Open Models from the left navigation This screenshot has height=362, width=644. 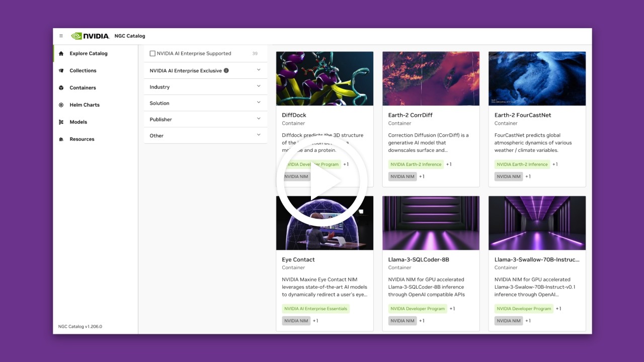[x=78, y=122]
